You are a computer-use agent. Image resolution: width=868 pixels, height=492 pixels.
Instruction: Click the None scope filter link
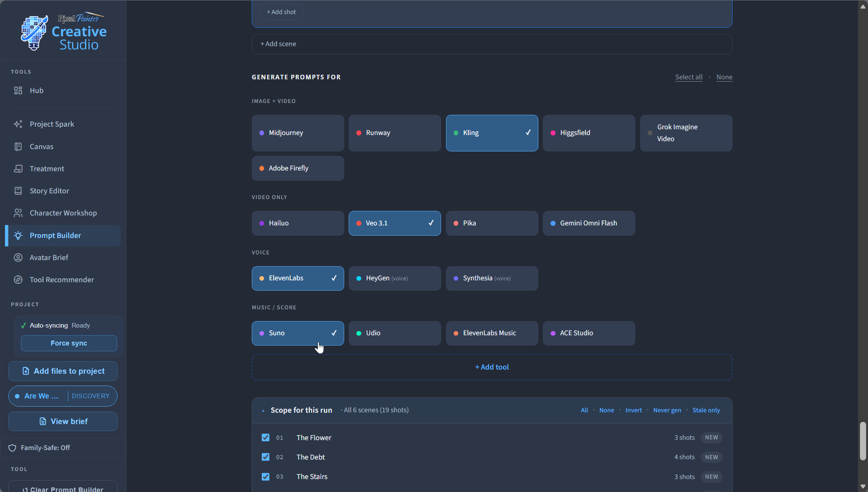click(607, 410)
